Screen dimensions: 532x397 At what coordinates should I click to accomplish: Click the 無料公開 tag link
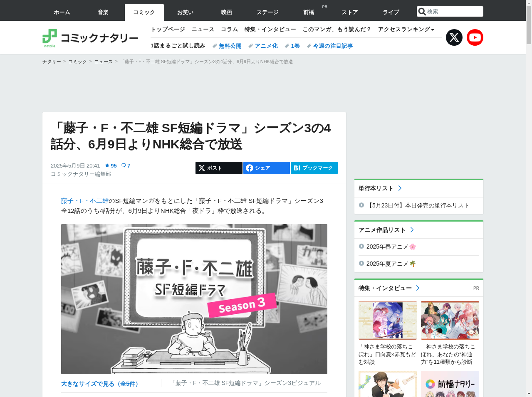click(227, 46)
